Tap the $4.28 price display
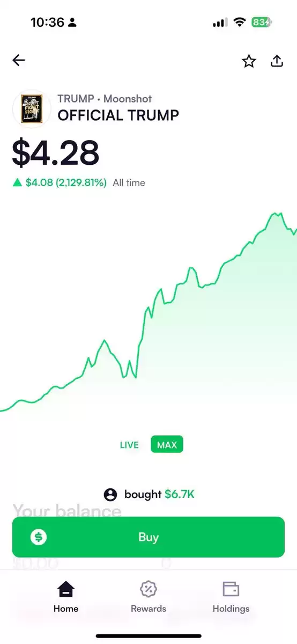Viewport: 297px width, 644px height. [56, 152]
